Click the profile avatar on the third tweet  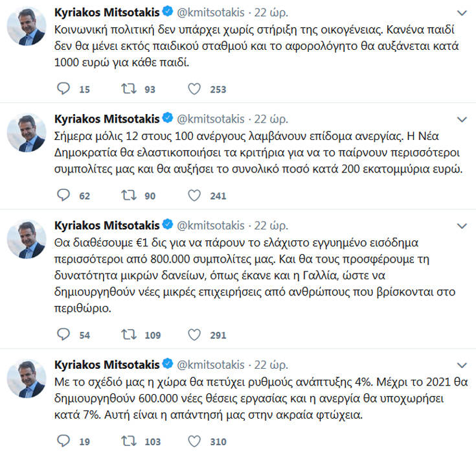pos(27,240)
